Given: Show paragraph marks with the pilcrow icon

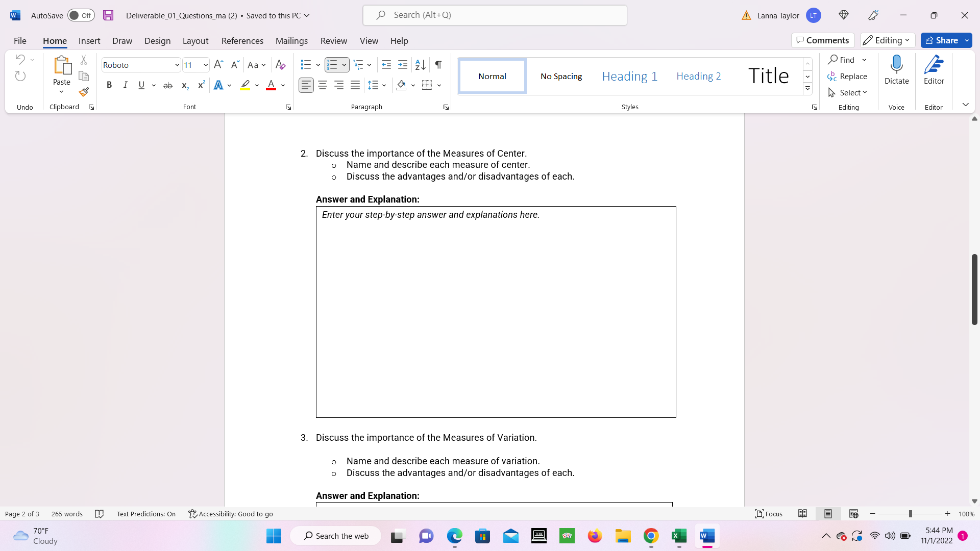Looking at the screenshot, I should pyautogui.click(x=438, y=65).
